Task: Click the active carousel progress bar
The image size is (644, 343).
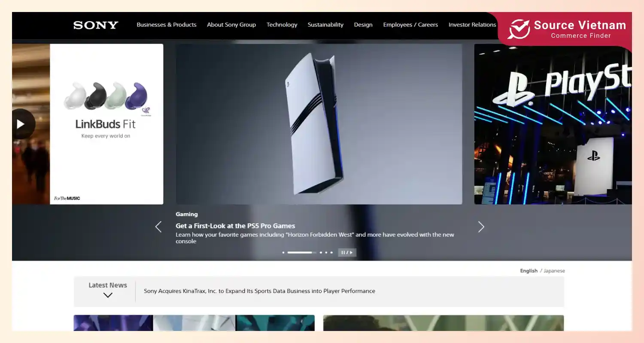Action: tap(302, 253)
